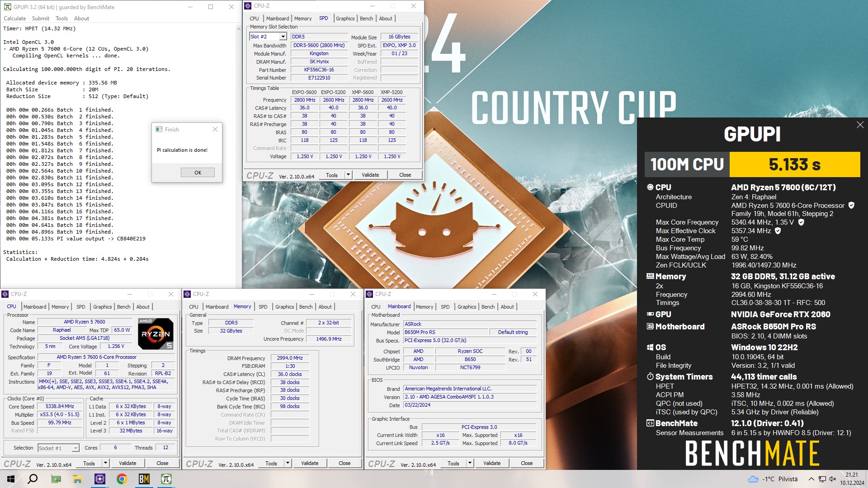The image size is (868, 488).
Task: Show hidden system tray icons
Action: (x=811, y=479)
